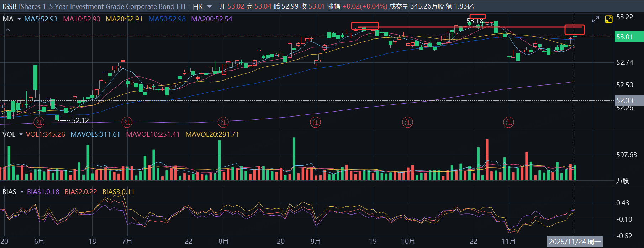Select the MA200:52.54 legend label
Image resolution: width=644 pixels, height=248 pixels.
pos(212,19)
